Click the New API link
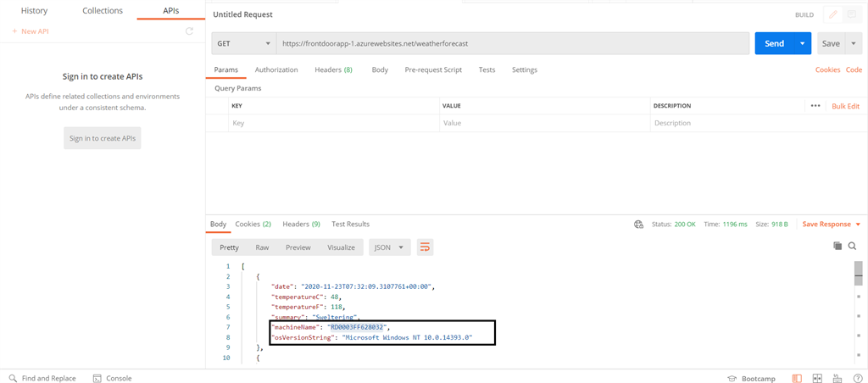This screenshot has width=868, height=383. 31,31
